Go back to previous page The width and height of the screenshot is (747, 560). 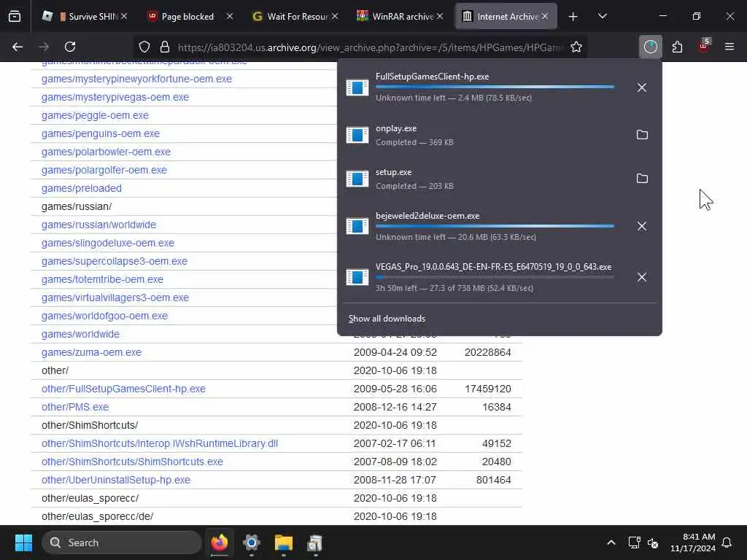point(18,47)
